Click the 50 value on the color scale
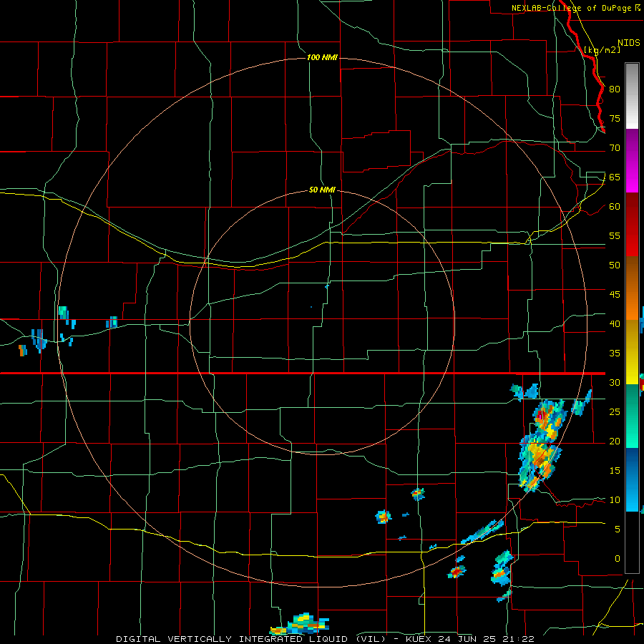 point(615,265)
